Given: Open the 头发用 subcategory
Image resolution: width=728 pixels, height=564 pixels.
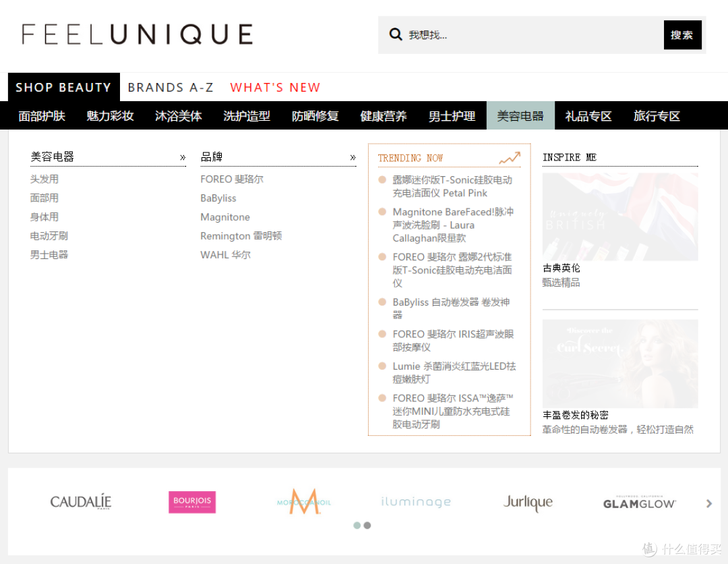Looking at the screenshot, I should pyautogui.click(x=44, y=179).
